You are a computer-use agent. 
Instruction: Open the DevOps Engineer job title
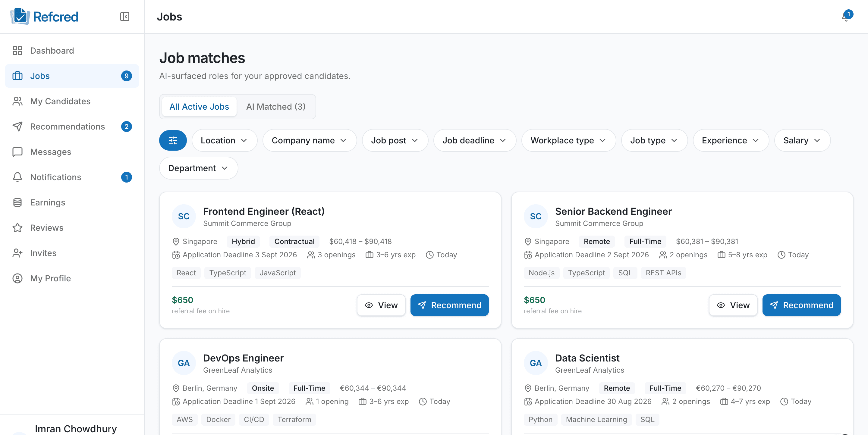pyautogui.click(x=243, y=358)
